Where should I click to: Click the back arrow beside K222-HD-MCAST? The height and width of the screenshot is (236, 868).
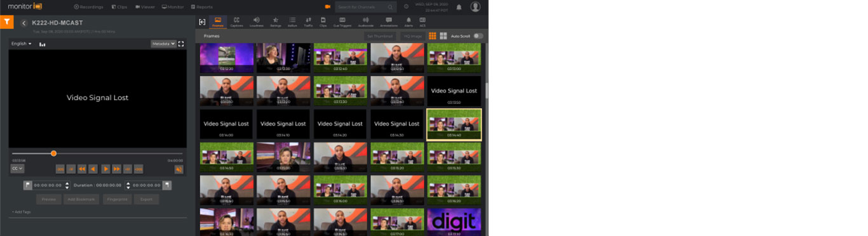click(24, 23)
